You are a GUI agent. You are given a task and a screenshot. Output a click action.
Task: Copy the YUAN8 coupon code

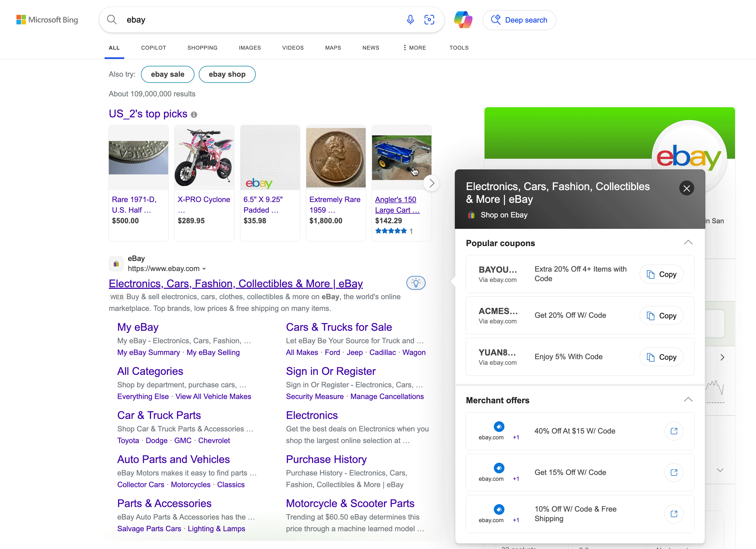(x=661, y=357)
